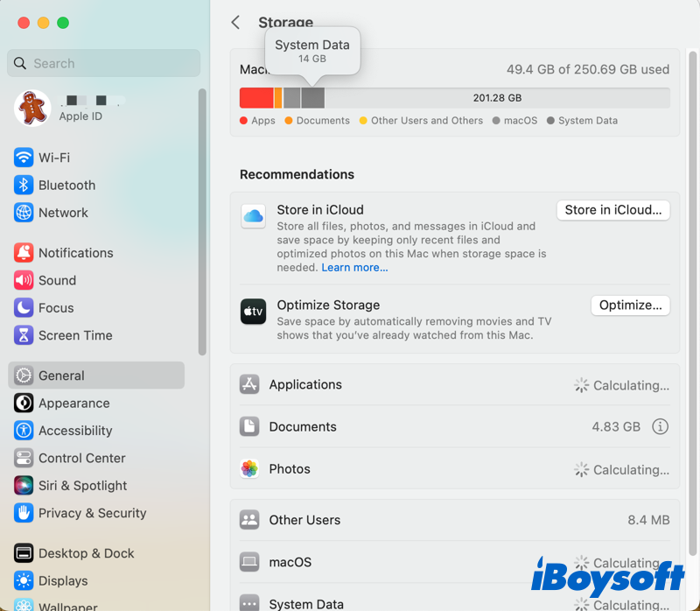
Task: Click the red Apps storage bar segment
Action: tap(256, 97)
